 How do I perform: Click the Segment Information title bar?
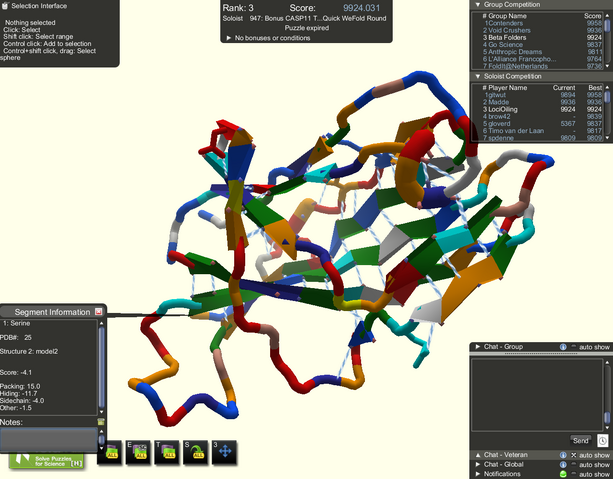point(52,312)
